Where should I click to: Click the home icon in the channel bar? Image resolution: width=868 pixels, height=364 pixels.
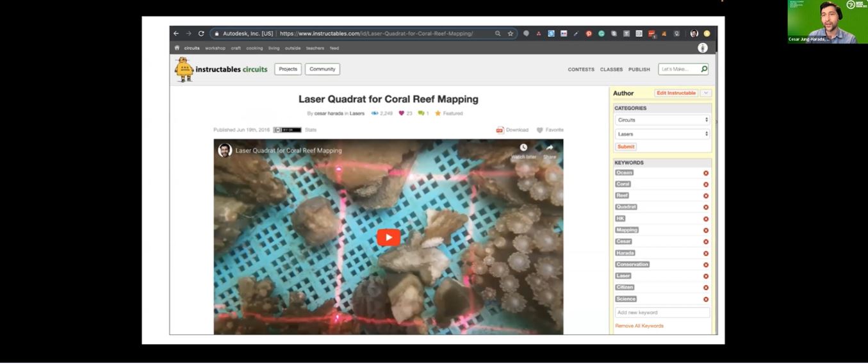[177, 48]
